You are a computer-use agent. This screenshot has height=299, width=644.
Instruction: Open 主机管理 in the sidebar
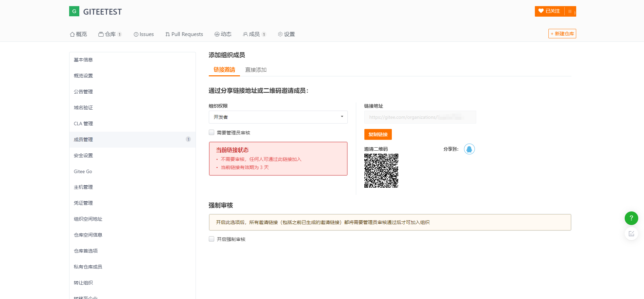pyautogui.click(x=133, y=187)
